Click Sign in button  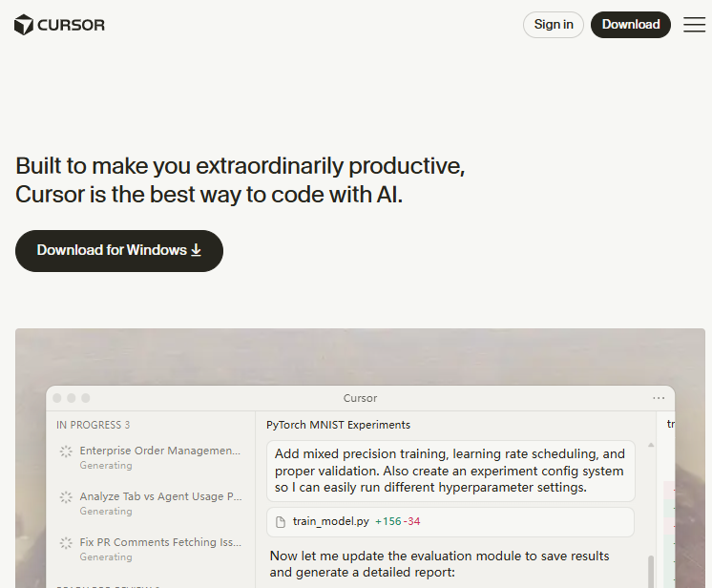pyautogui.click(x=554, y=25)
